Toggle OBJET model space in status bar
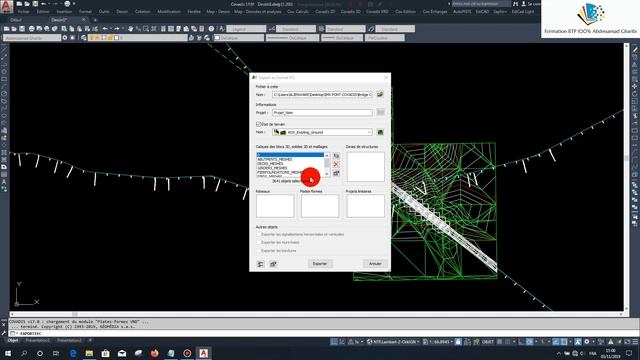Image resolution: width=640 pixels, height=360 pixels. point(487,342)
